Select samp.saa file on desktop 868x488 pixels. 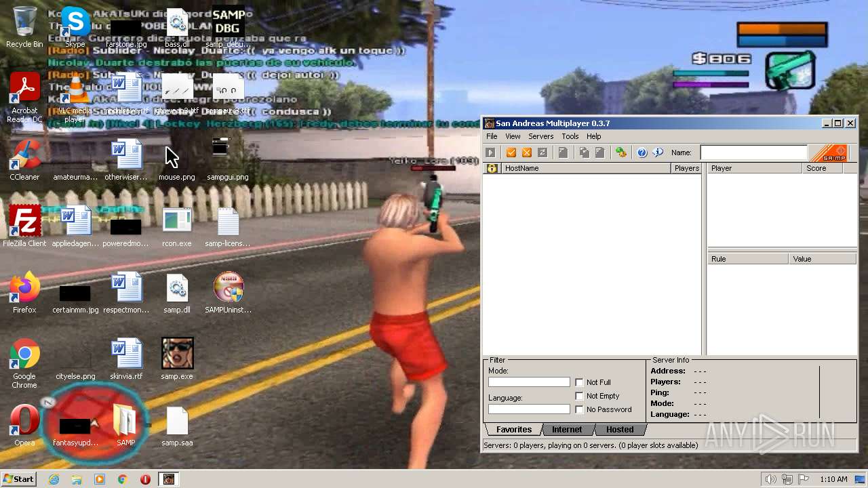coord(177,426)
